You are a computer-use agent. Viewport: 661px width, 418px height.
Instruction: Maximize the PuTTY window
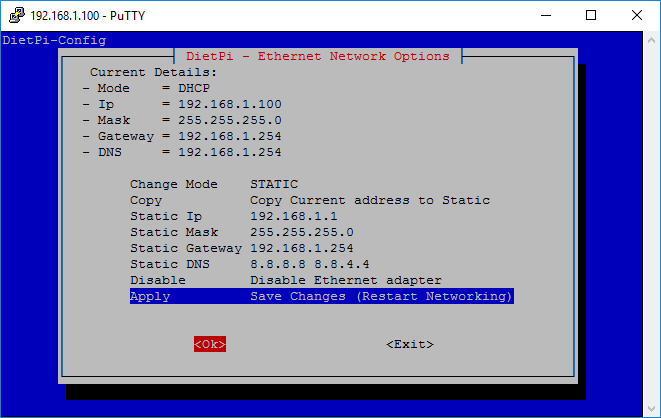point(591,16)
